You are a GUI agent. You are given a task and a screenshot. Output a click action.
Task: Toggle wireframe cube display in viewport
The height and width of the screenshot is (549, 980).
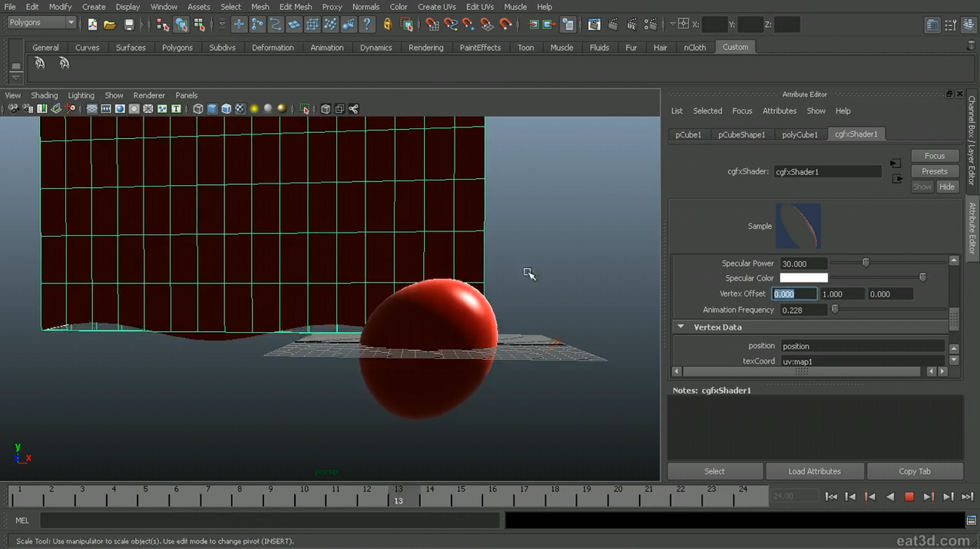pyautogui.click(x=198, y=109)
